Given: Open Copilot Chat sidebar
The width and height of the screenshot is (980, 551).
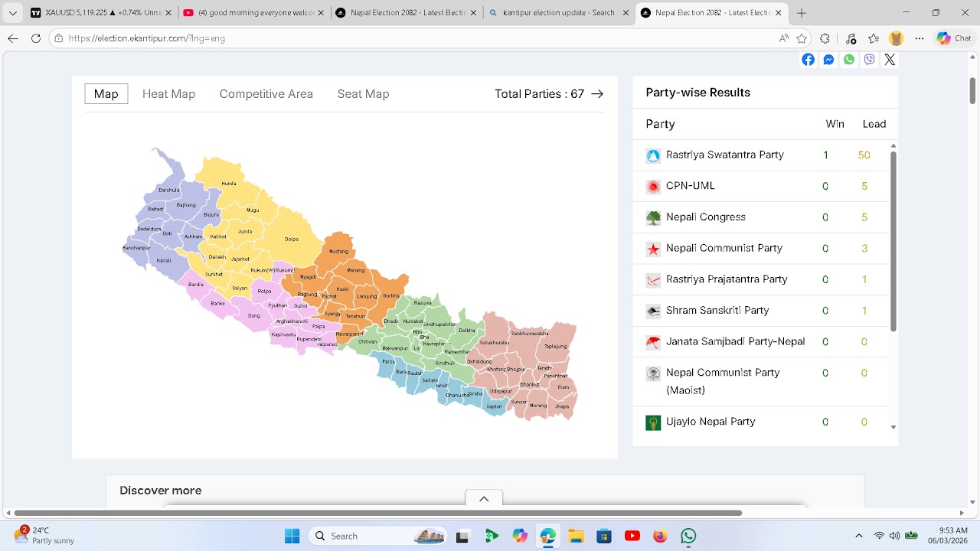Looking at the screenshot, I should pyautogui.click(x=954, y=38).
